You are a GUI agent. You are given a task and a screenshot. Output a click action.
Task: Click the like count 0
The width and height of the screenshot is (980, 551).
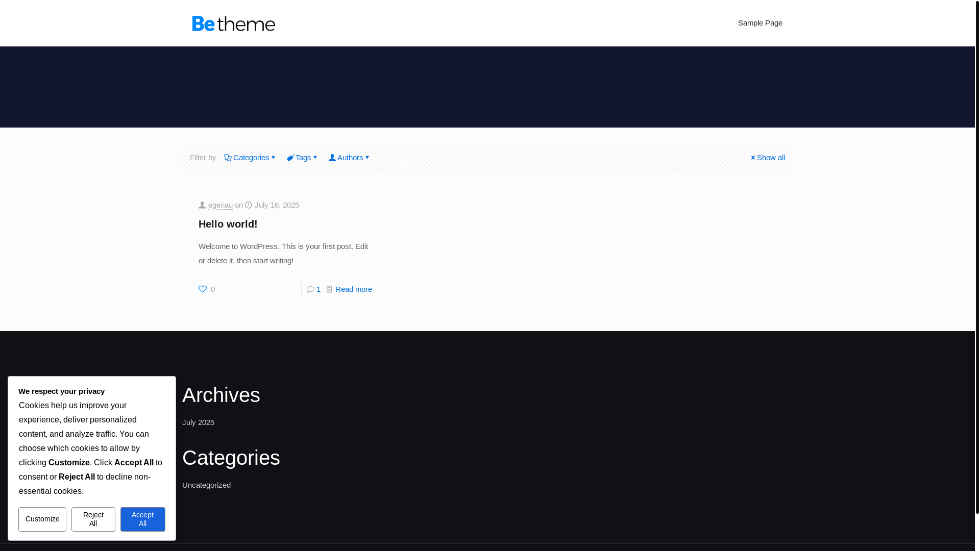(x=213, y=289)
